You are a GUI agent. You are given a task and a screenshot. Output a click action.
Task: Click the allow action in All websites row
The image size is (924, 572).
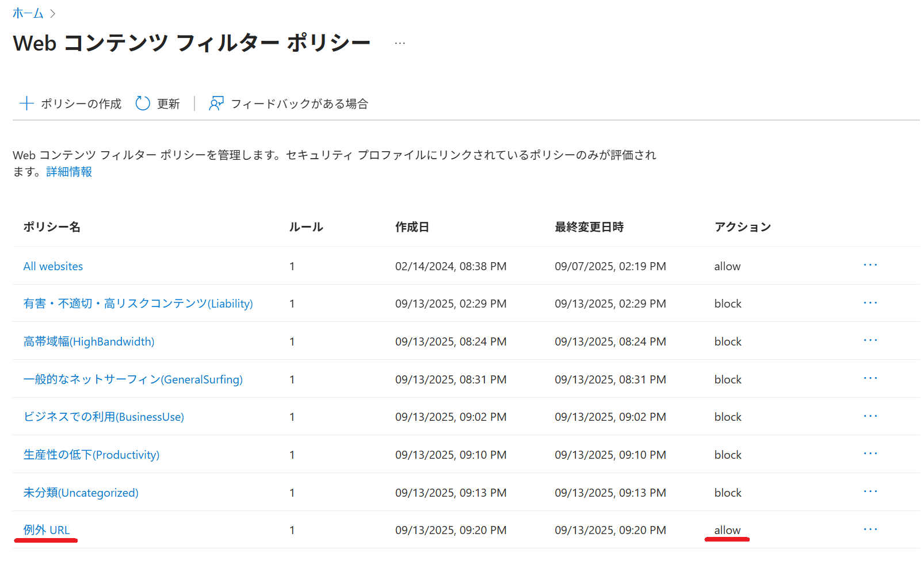[727, 266]
